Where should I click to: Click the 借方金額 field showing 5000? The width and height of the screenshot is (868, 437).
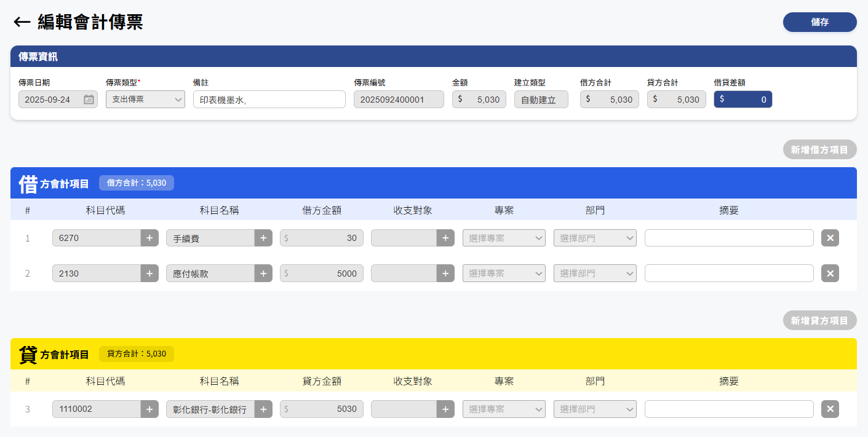[x=322, y=274]
